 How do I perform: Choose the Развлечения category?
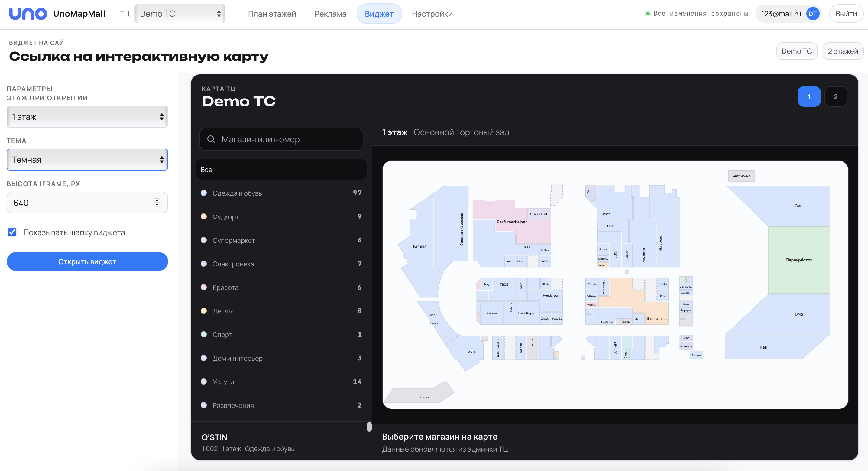coord(281,405)
